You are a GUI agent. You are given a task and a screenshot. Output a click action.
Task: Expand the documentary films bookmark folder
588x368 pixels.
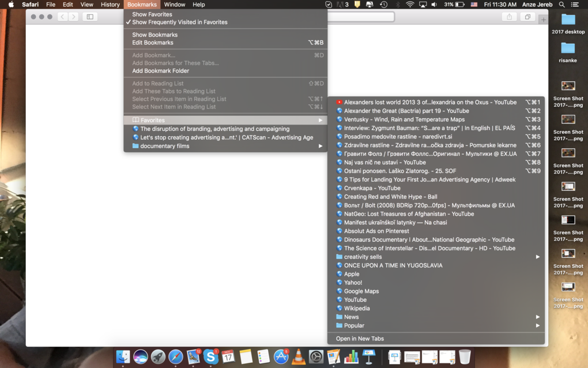click(x=225, y=146)
